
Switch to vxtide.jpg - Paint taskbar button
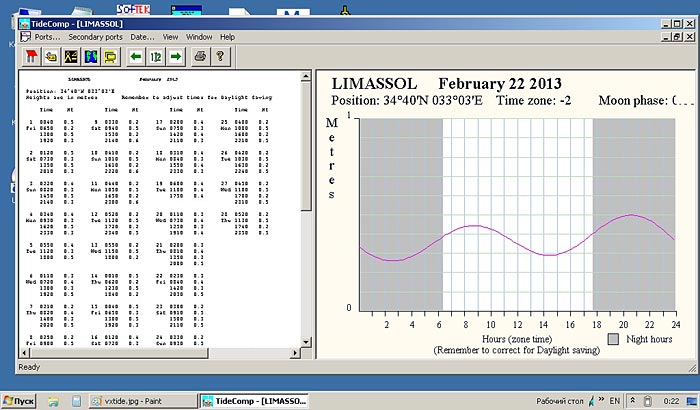pyautogui.click(x=142, y=401)
